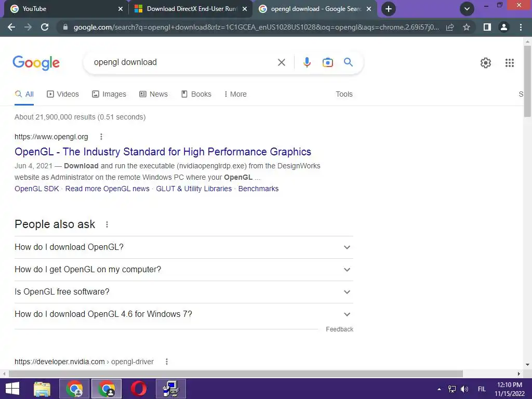Click the developer.nvidia.com opengl-driver URL

click(84, 362)
